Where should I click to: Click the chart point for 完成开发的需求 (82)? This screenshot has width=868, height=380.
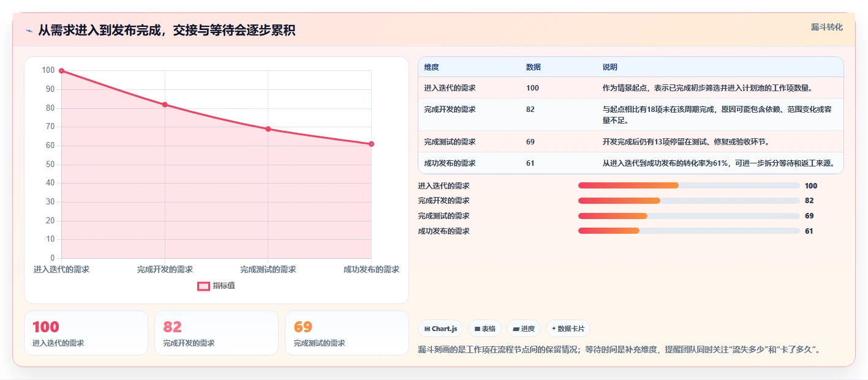165,105
